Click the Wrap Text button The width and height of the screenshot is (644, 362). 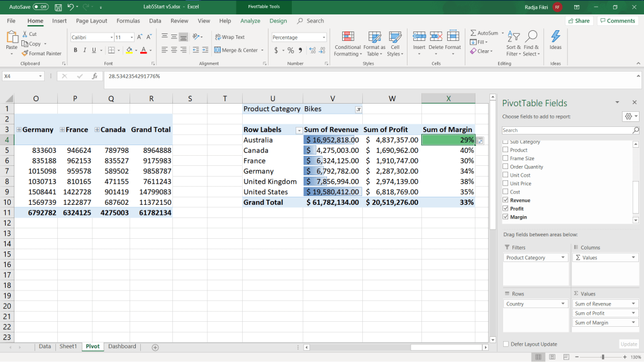[x=230, y=37]
